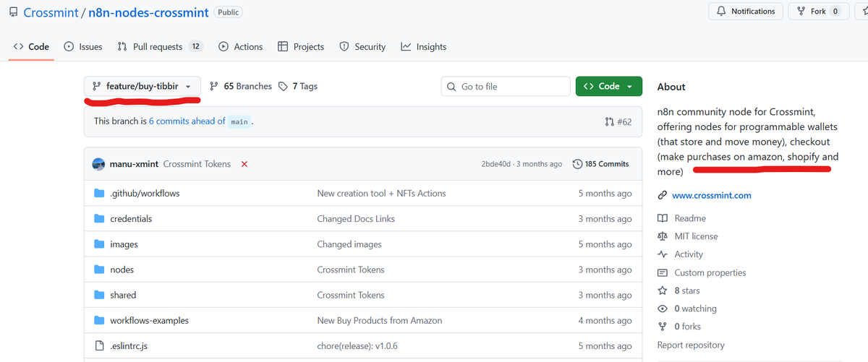Viewport: 868px width, 362px height.
Task: Open Custom properties link
Action: (710, 272)
